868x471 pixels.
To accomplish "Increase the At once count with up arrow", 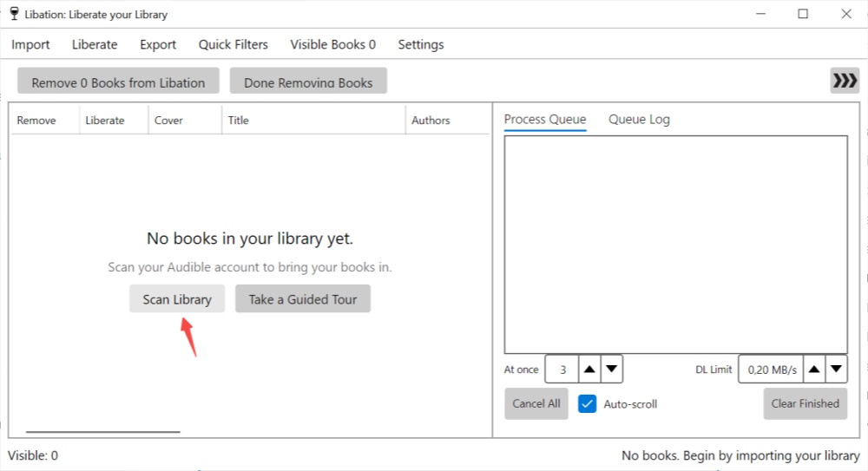I will (589, 370).
